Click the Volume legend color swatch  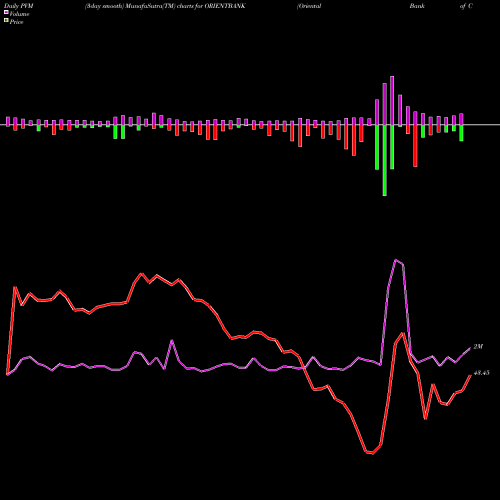coord(6,12)
